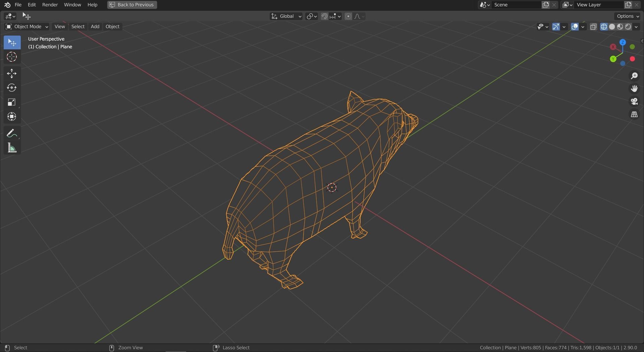Expand the gizmos options arrow

(x=564, y=27)
